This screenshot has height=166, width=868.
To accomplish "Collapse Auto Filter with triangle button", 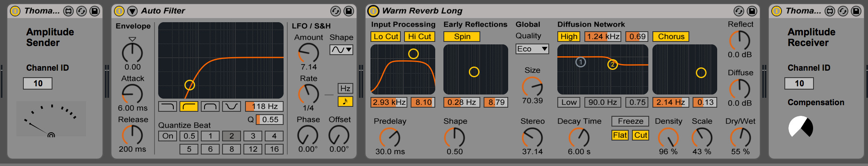I will [132, 11].
